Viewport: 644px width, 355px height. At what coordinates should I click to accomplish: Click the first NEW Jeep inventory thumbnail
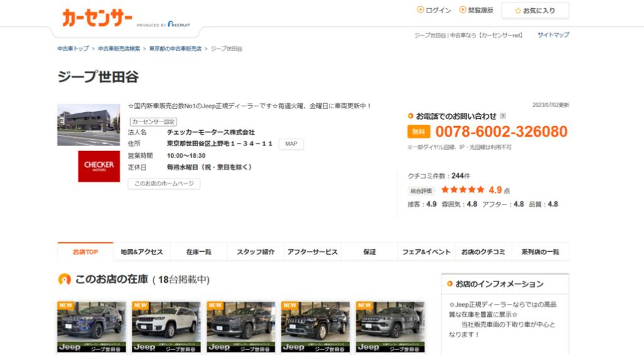point(91,326)
